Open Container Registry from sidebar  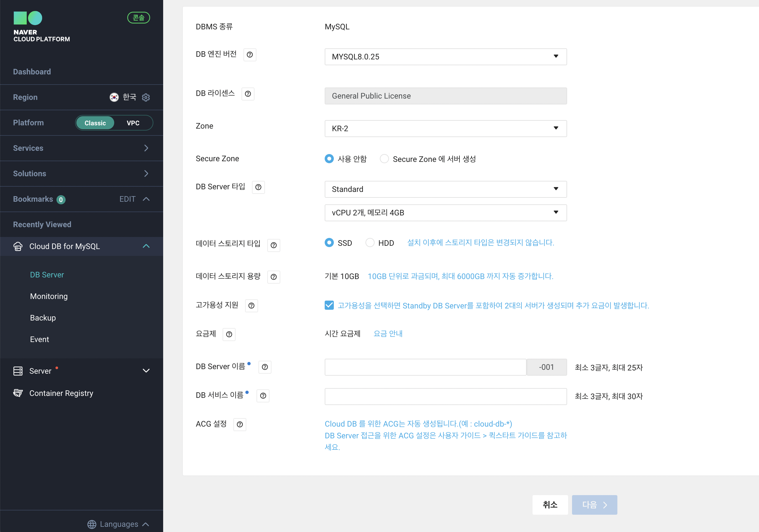pyautogui.click(x=61, y=393)
